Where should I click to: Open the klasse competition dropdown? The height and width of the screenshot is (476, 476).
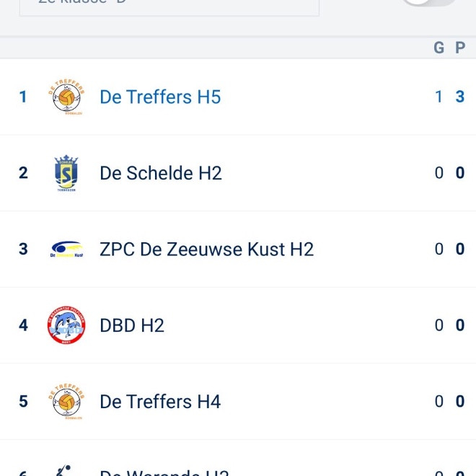pos(169,6)
